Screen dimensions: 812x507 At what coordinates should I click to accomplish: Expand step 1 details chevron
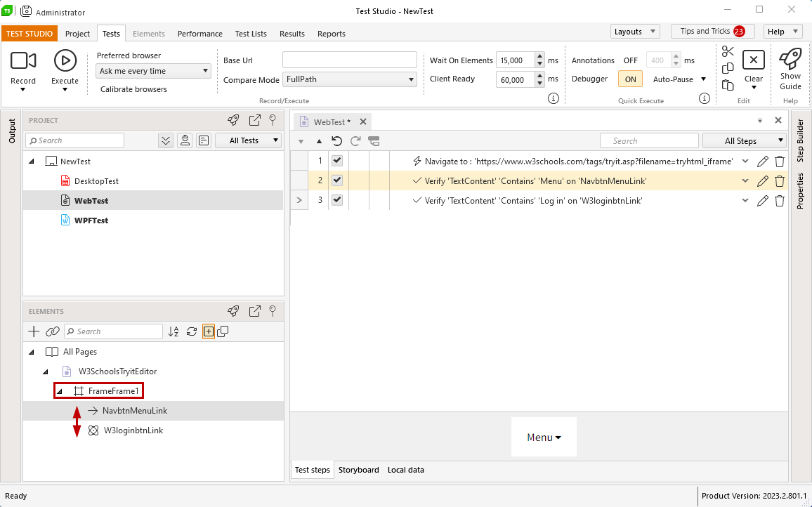[745, 161]
